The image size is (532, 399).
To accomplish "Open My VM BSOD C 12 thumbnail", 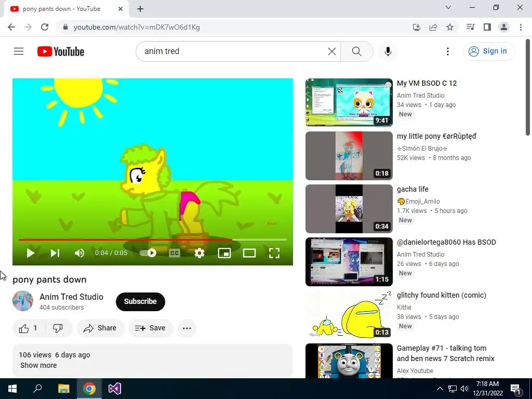I will 349,102.
